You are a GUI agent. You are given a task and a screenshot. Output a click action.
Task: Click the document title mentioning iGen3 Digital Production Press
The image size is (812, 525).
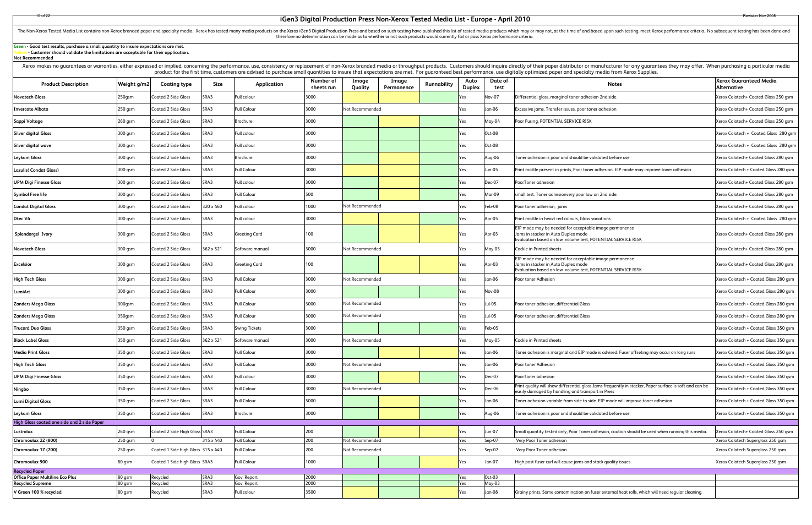(405, 19)
